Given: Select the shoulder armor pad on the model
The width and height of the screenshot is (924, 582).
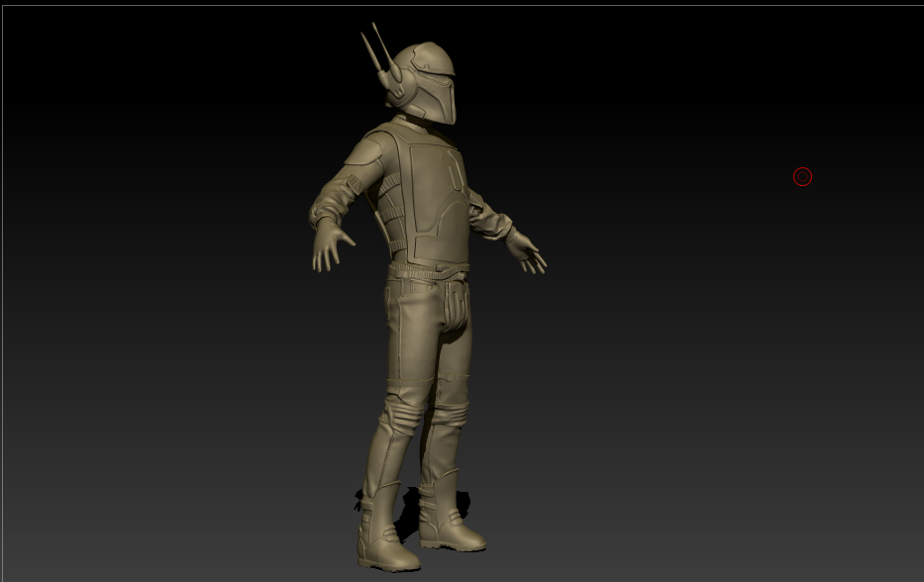Looking at the screenshot, I should click(x=365, y=150).
